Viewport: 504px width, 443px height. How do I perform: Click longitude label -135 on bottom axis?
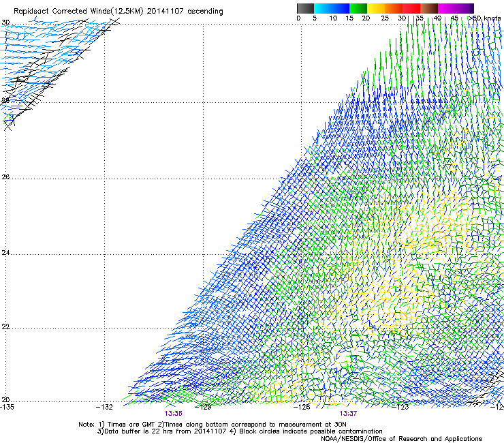[x=7, y=407]
